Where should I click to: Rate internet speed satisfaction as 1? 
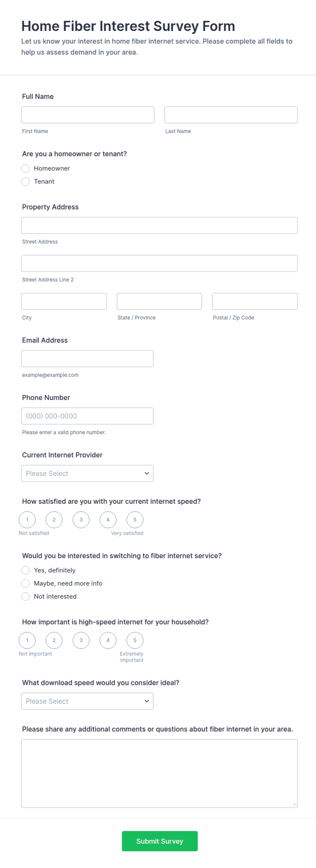[x=27, y=519]
